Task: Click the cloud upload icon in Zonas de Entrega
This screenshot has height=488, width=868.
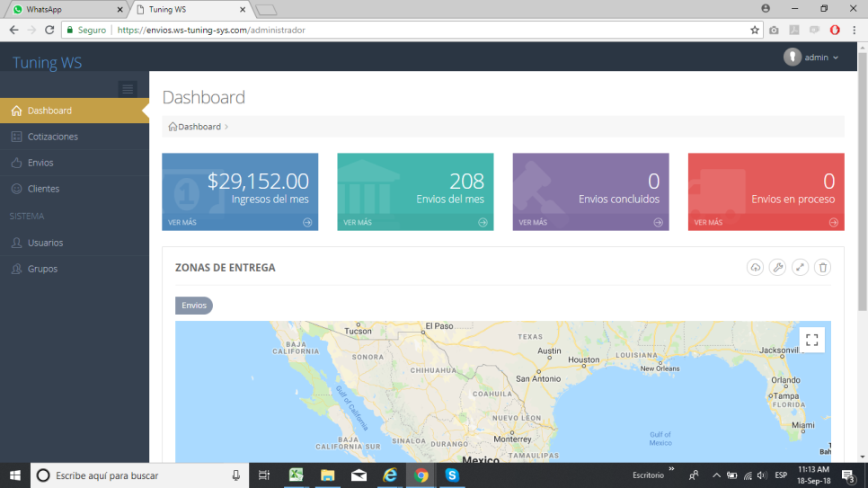Action: point(755,268)
